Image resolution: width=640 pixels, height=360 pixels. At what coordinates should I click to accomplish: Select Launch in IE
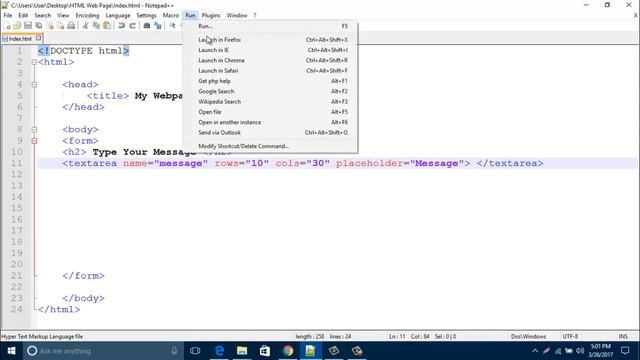[x=270, y=50]
